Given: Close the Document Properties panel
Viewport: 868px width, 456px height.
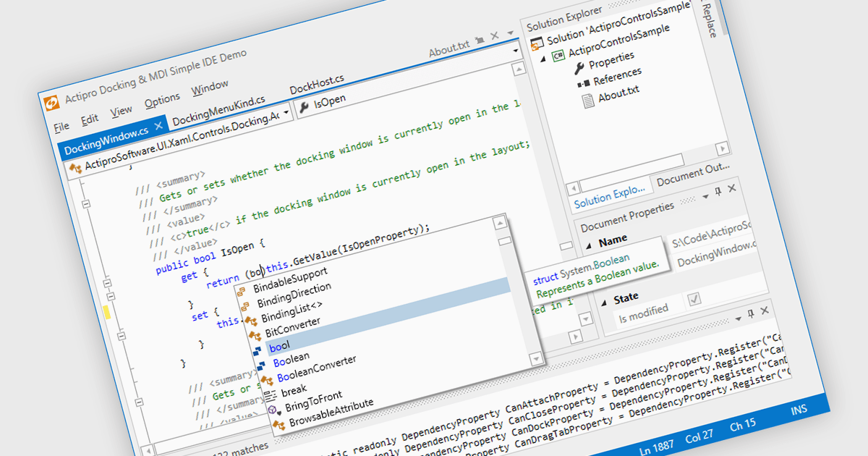Looking at the screenshot, I should [732, 188].
